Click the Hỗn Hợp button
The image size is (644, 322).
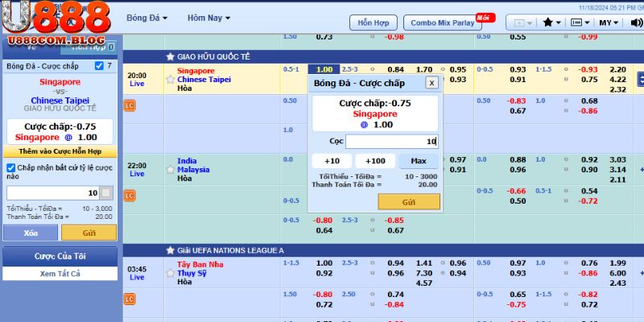point(374,23)
